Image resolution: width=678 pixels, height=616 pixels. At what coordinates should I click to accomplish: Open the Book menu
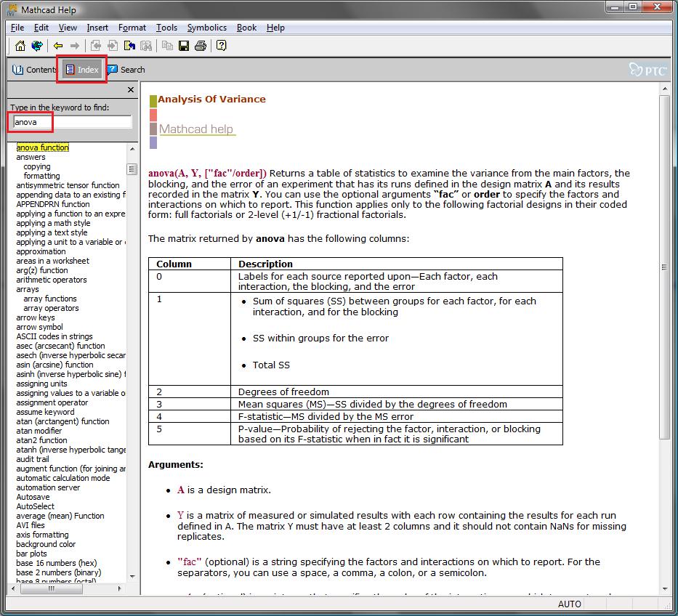click(x=246, y=28)
